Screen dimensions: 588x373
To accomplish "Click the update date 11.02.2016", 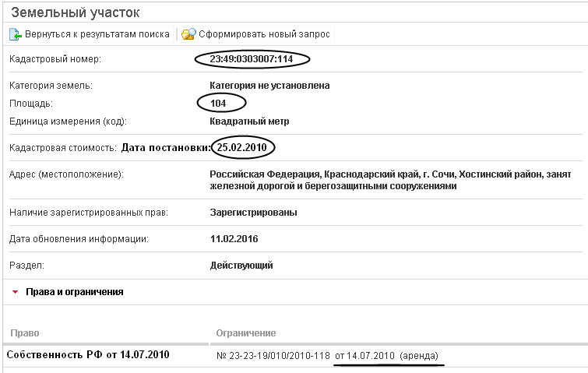I will coord(234,238).
